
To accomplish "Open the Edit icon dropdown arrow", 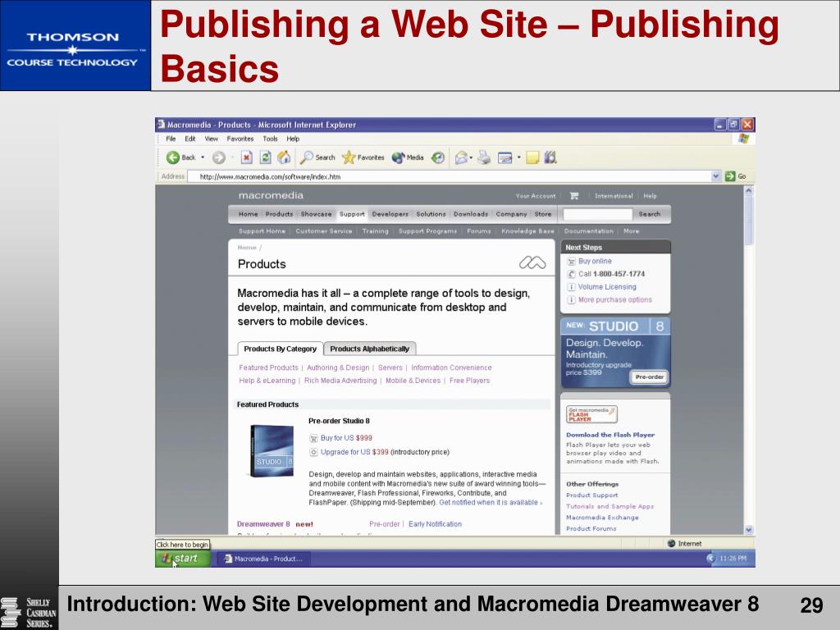I will 518,157.
